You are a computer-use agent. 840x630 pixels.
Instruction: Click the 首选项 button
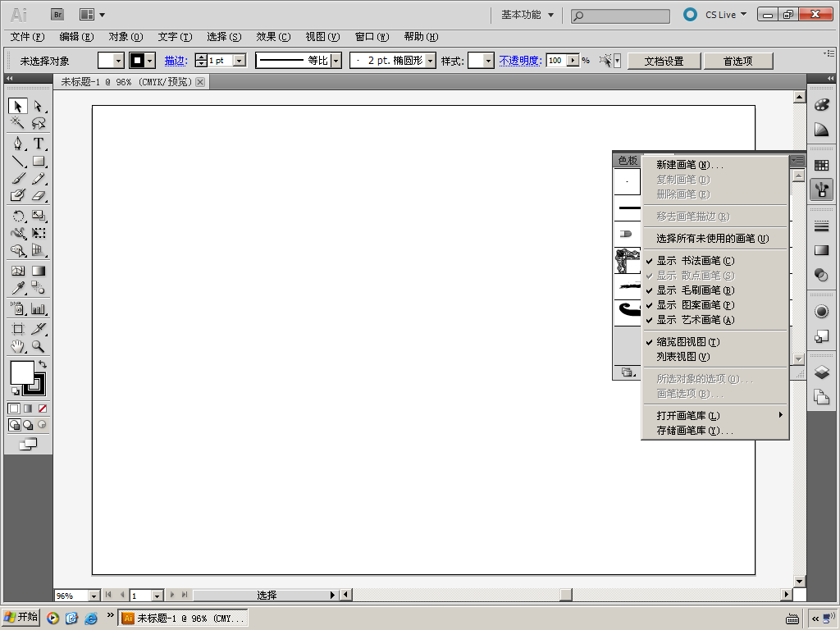tap(737, 61)
